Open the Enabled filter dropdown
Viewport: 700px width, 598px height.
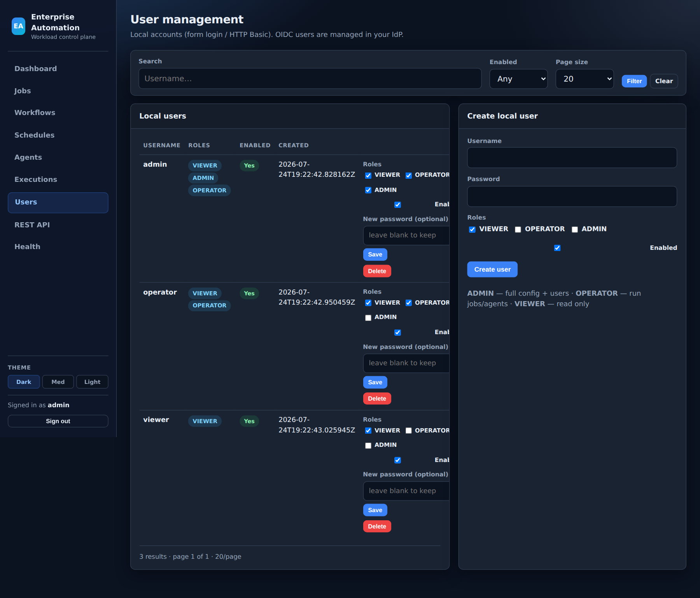(518, 79)
